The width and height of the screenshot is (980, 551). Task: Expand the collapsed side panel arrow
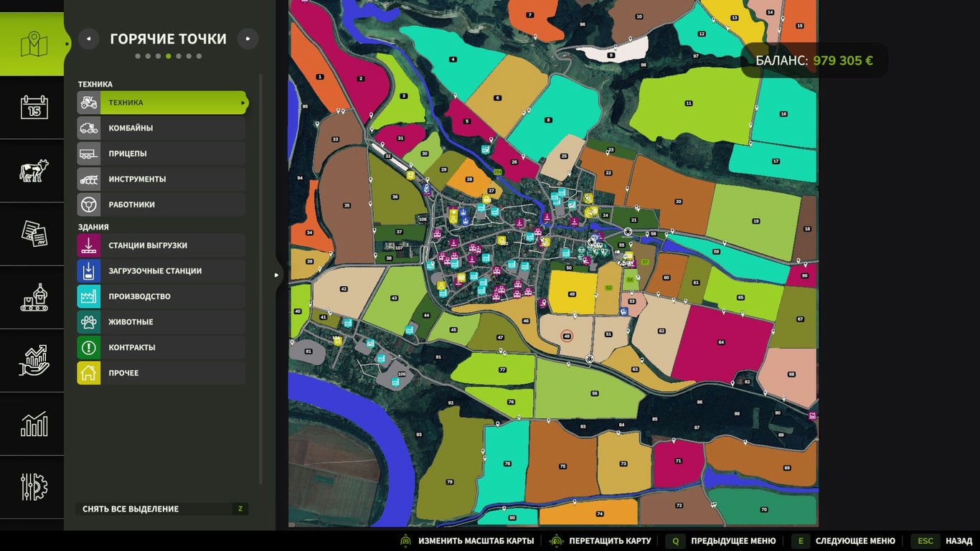[275, 273]
